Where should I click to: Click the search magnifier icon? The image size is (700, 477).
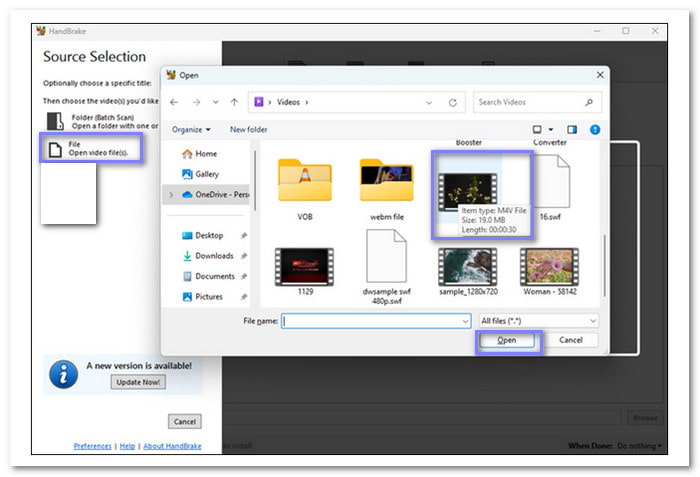[589, 102]
